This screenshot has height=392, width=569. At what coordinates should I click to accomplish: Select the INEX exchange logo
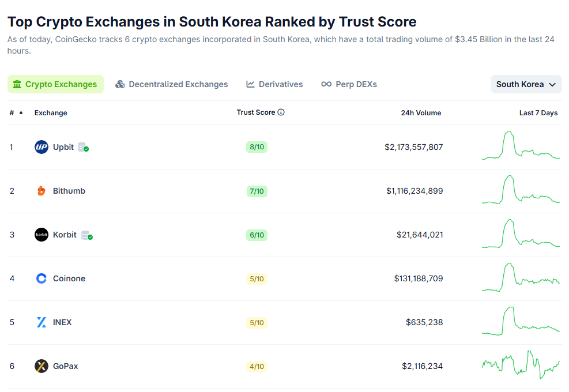(40, 322)
